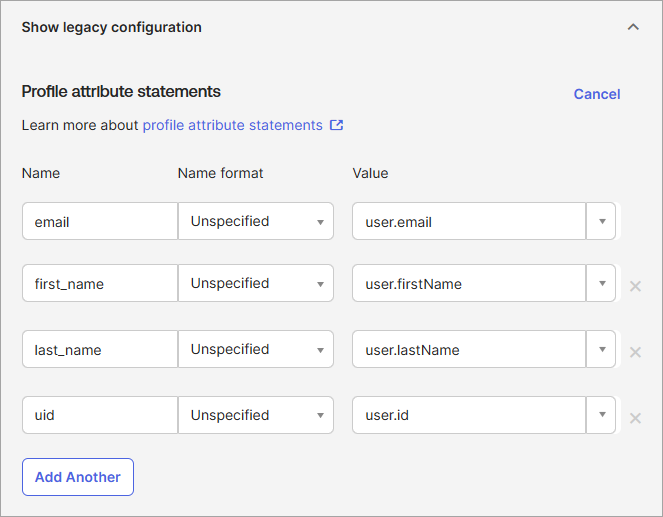Click the user.id value field

coord(469,415)
